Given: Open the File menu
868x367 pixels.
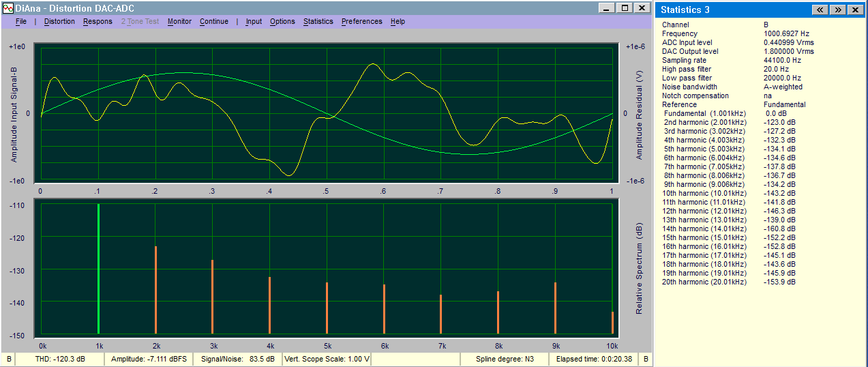Looking at the screenshot, I should point(20,21).
